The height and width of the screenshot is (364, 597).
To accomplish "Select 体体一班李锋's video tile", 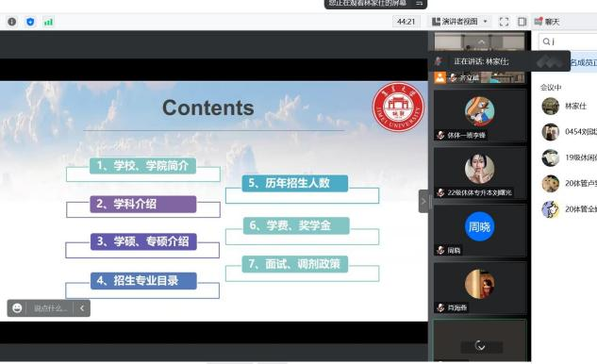I will point(480,115).
